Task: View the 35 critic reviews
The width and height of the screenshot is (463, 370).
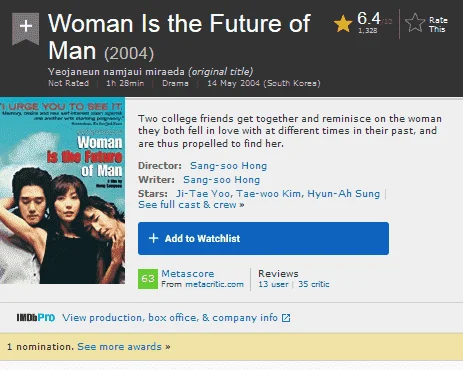Action: [x=314, y=284]
